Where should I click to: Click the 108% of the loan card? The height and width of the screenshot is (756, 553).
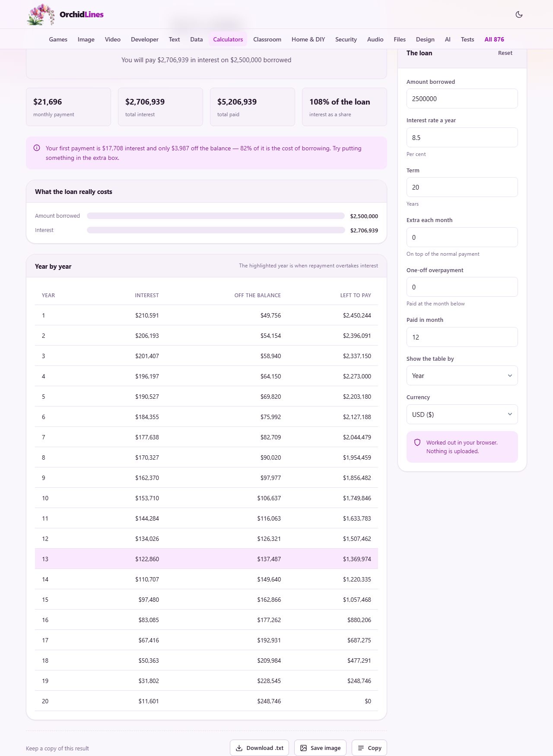coord(344,107)
